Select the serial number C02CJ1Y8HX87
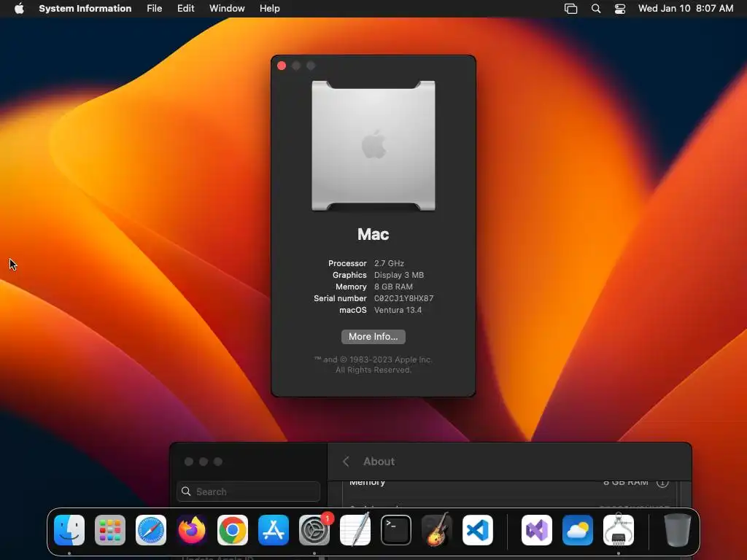Image resolution: width=747 pixels, height=560 pixels. (x=403, y=298)
